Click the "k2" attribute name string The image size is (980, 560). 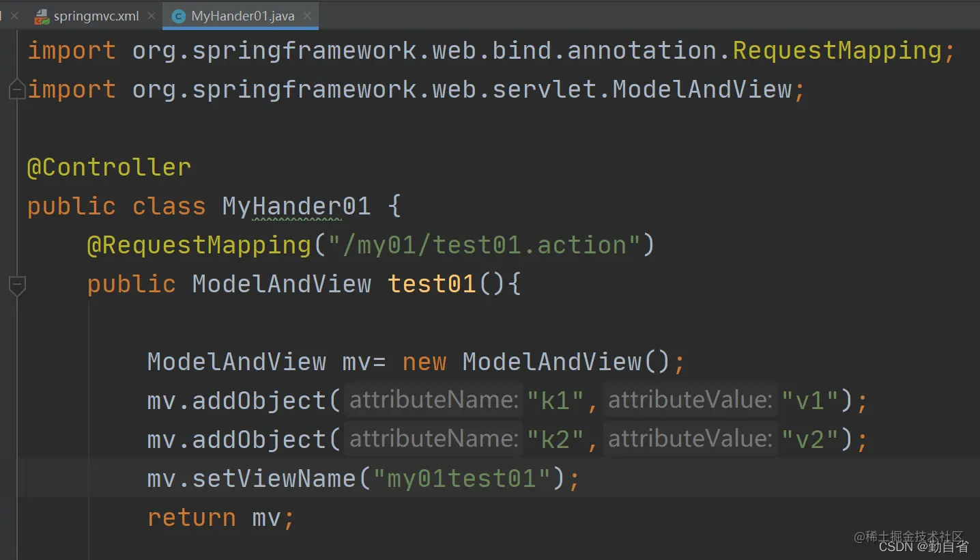[x=556, y=440]
